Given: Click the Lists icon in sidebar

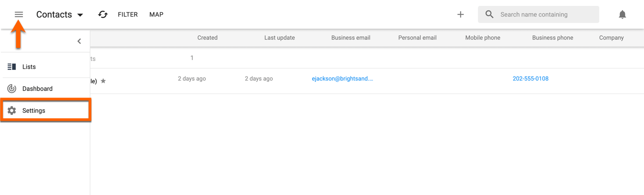Looking at the screenshot, I should click(12, 67).
